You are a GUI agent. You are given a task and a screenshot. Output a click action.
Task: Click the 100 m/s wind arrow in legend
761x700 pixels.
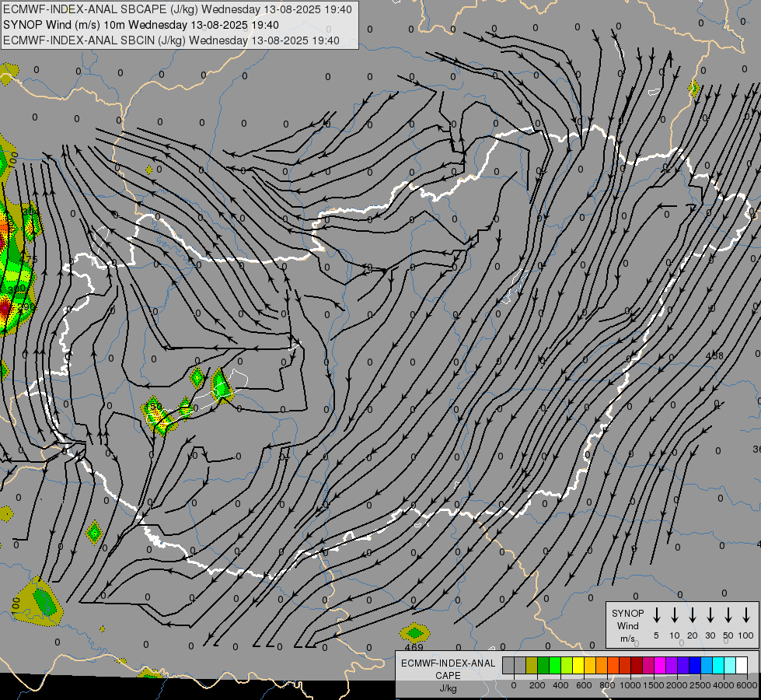[x=746, y=615]
